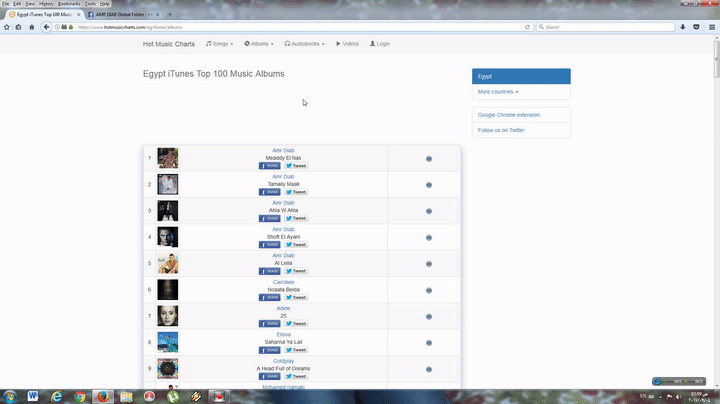Open the Cairokee artist link
720x404 pixels.
283,282
